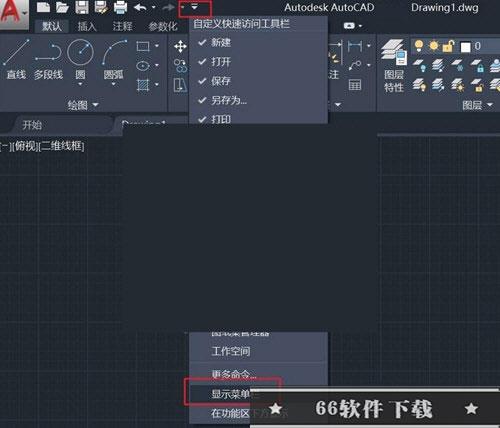Click the Save disk icon in quick access toolbar
500x428 pixels.
click(x=82, y=7)
